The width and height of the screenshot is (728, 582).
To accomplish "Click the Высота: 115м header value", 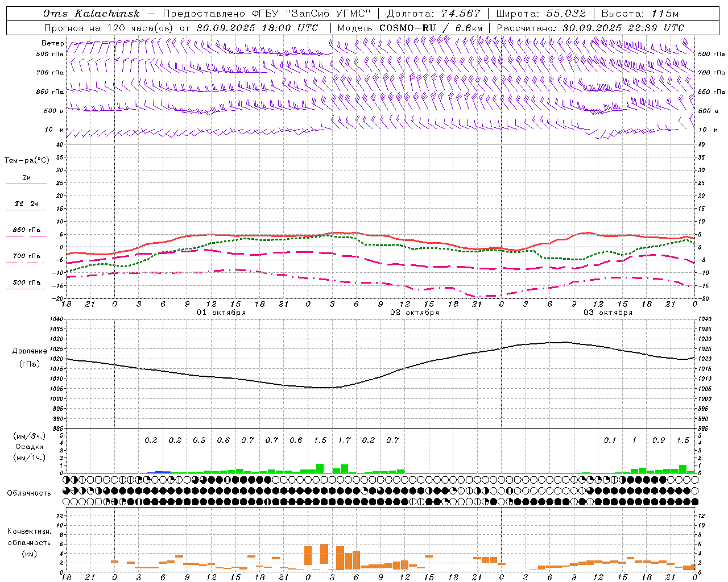I will [x=640, y=14].
